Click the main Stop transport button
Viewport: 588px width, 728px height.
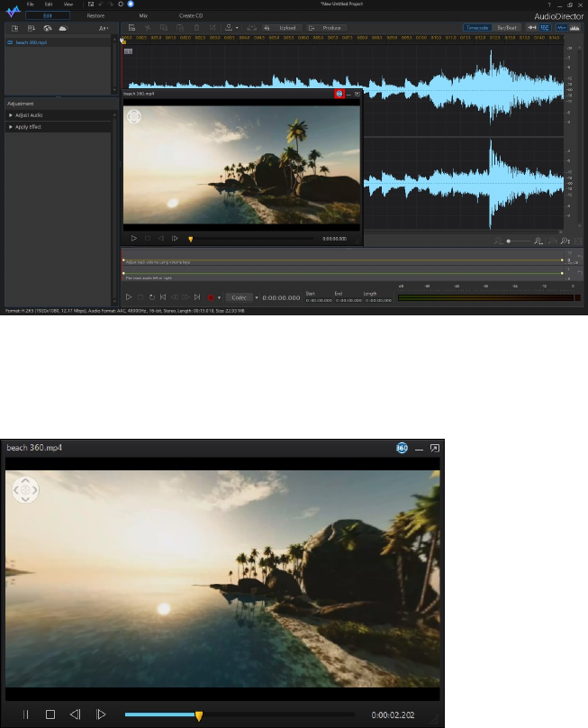click(x=140, y=297)
